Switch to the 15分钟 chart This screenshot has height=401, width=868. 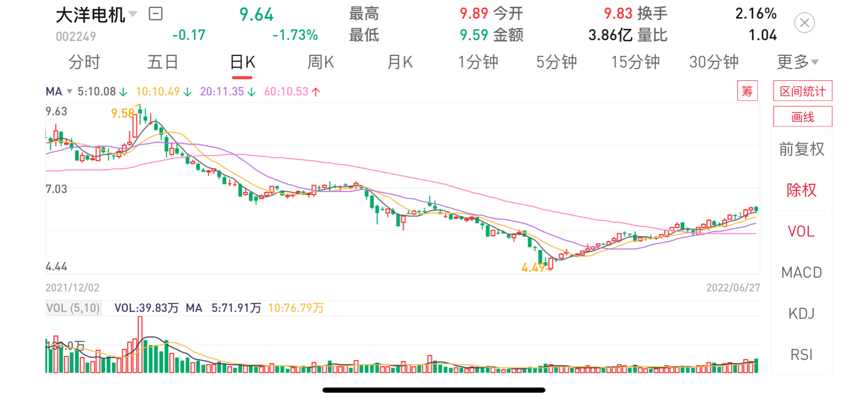click(635, 62)
